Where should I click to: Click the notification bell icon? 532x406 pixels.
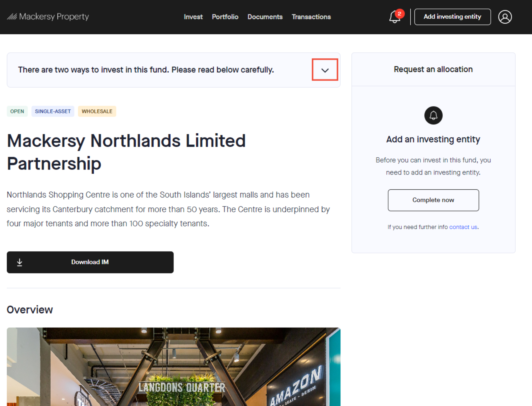point(393,17)
